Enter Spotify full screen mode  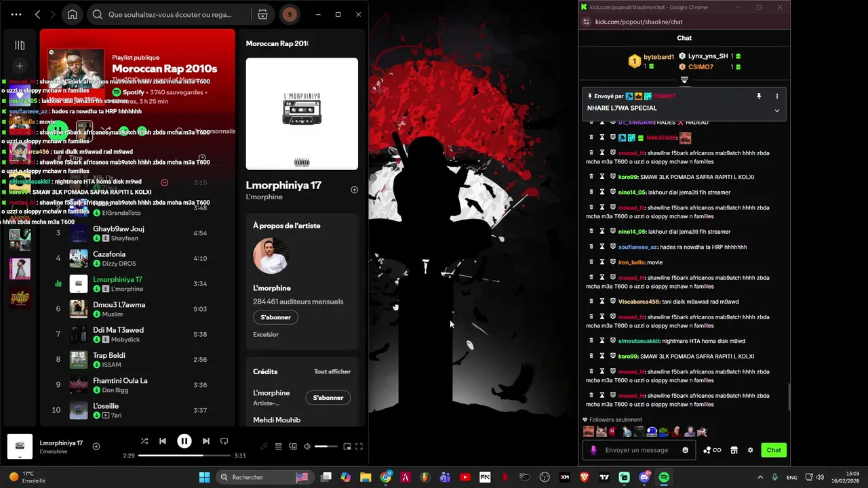point(359,447)
